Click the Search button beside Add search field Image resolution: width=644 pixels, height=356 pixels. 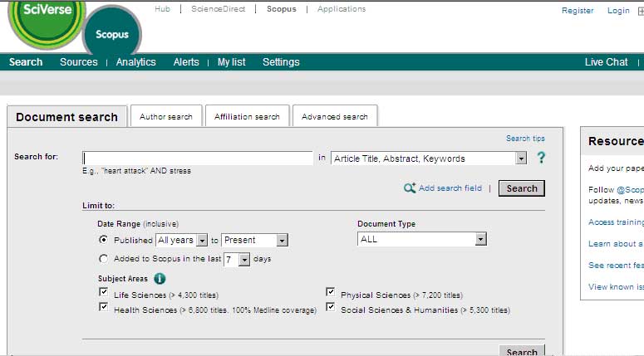coord(522,188)
